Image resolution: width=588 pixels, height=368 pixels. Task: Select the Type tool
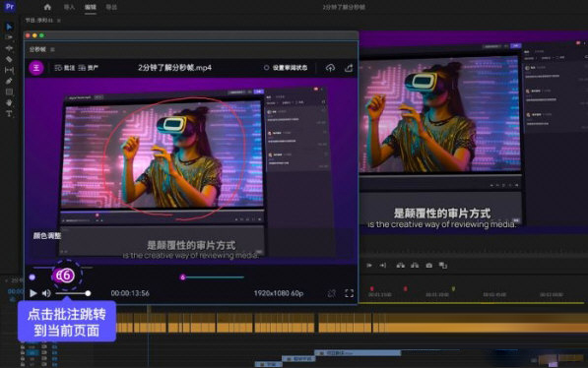point(9,113)
